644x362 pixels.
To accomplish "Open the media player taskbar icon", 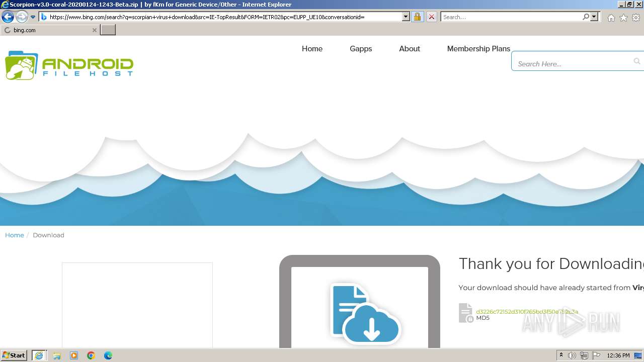I will click(74, 355).
